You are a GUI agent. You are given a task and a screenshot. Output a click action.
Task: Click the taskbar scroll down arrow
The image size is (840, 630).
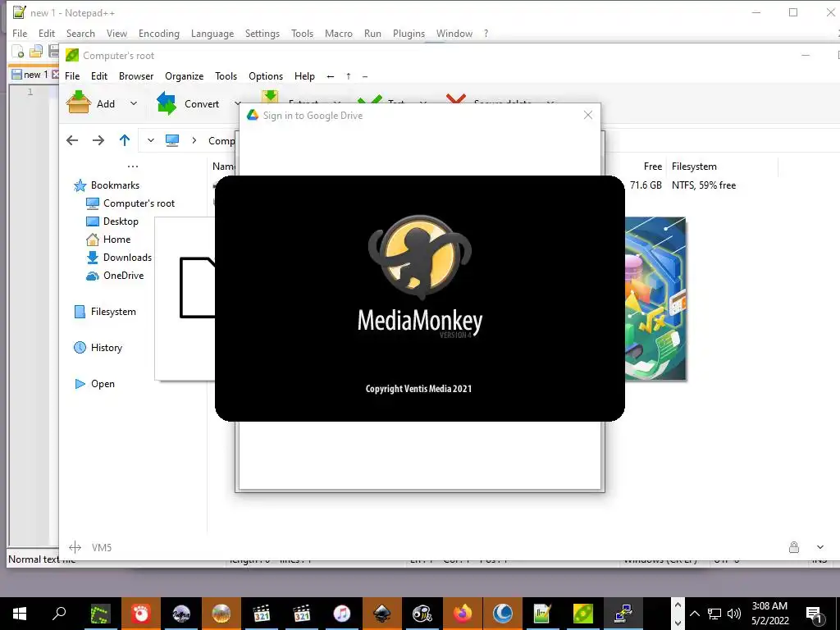678,623
